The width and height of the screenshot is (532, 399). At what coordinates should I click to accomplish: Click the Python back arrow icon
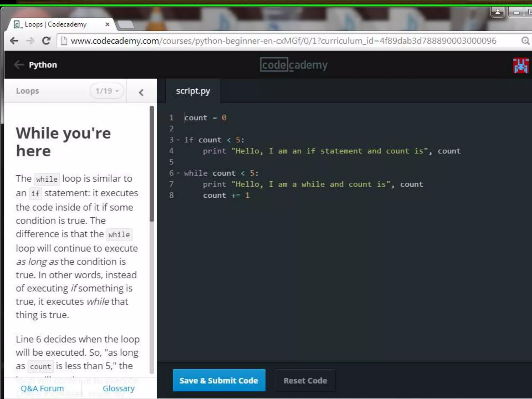tap(19, 65)
